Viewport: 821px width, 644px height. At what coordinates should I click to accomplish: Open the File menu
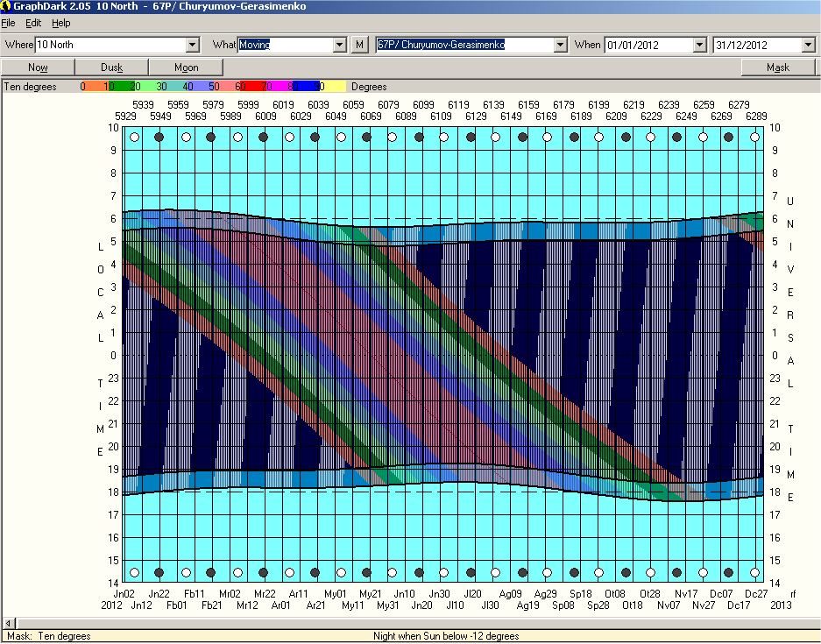pyautogui.click(x=9, y=23)
